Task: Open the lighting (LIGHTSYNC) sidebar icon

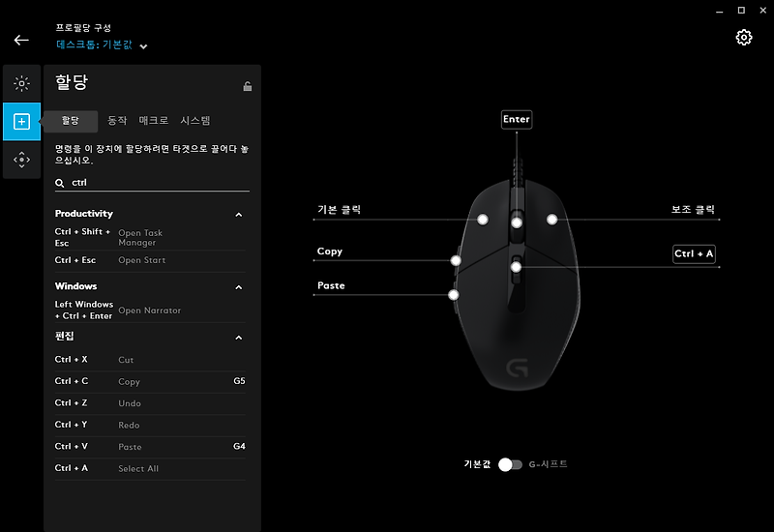Action: (21, 84)
